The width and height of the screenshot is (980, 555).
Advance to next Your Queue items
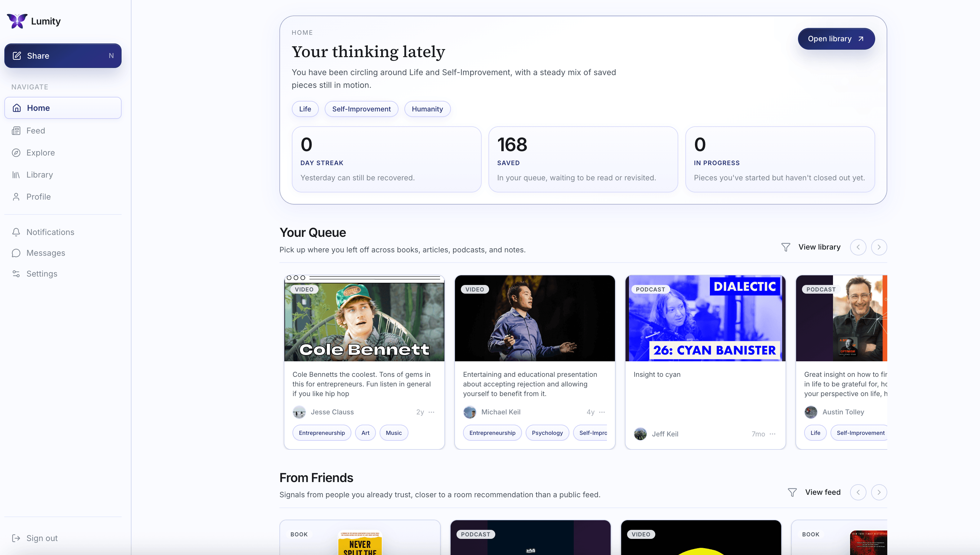point(879,247)
